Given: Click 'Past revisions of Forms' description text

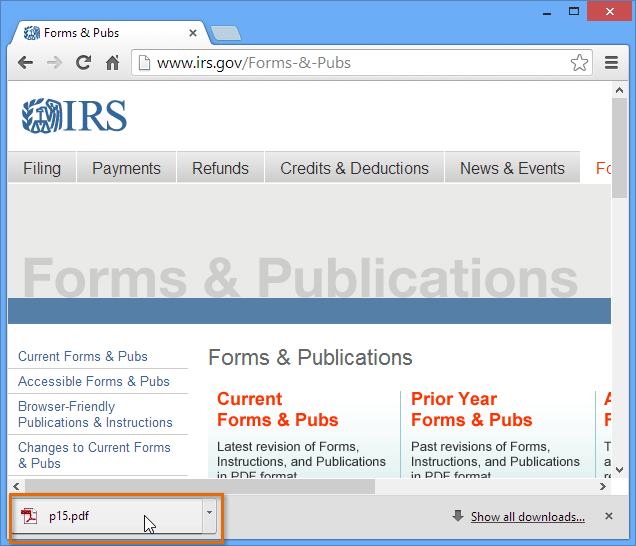Looking at the screenshot, I should [495, 461].
